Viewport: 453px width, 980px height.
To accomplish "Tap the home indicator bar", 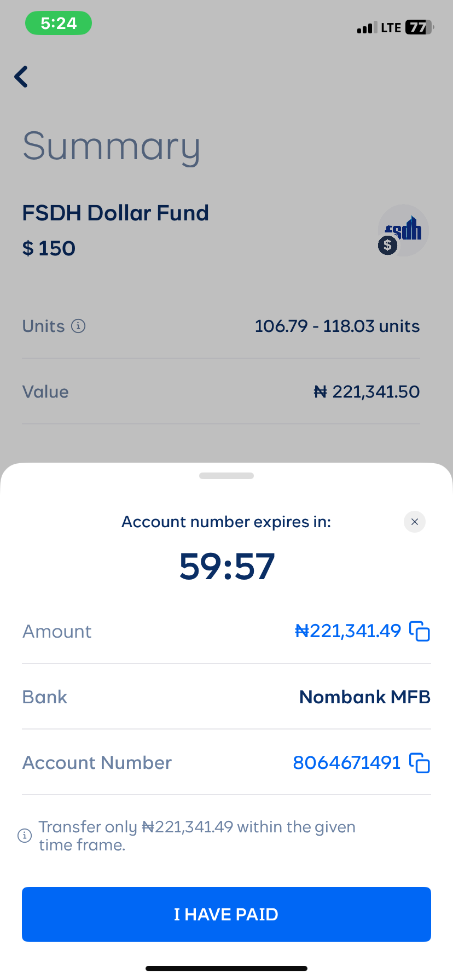I will click(x=226, y=969).
